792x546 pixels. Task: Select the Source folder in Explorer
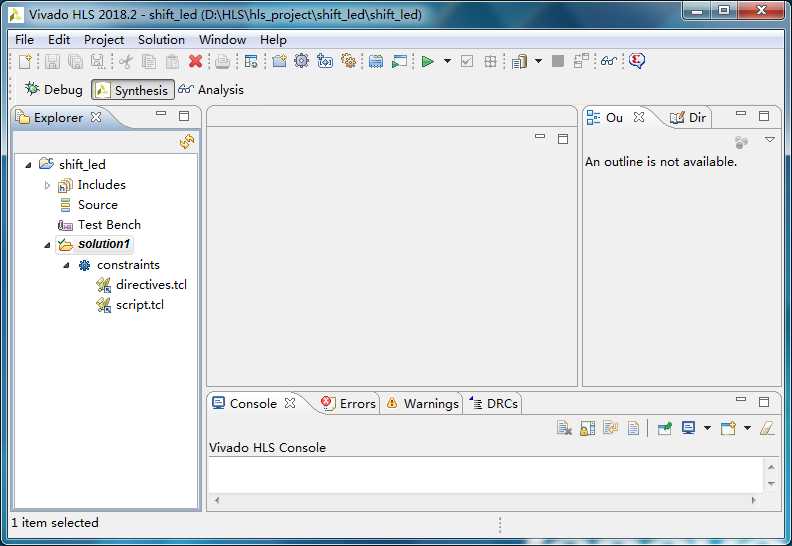pos(89,205)
